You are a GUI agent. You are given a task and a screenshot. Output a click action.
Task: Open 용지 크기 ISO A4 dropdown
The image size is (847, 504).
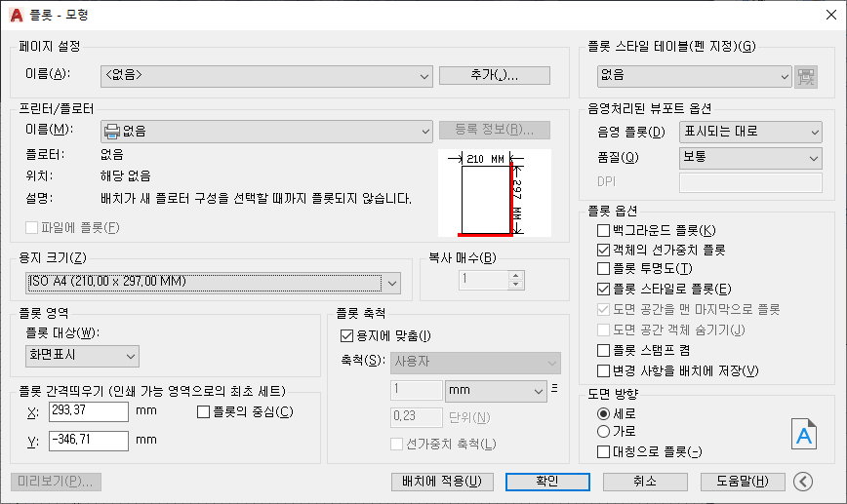(x=213, y=283)
